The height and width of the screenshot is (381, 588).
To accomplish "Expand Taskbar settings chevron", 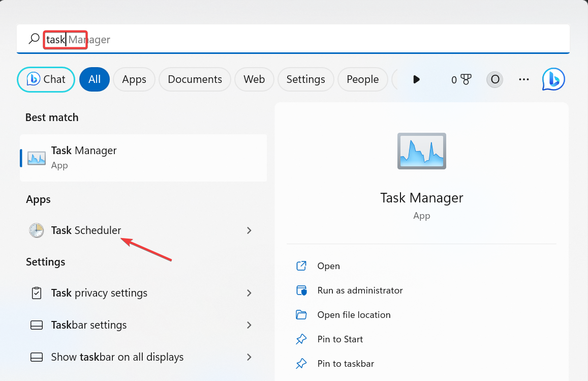I will [x=249, y=325].
